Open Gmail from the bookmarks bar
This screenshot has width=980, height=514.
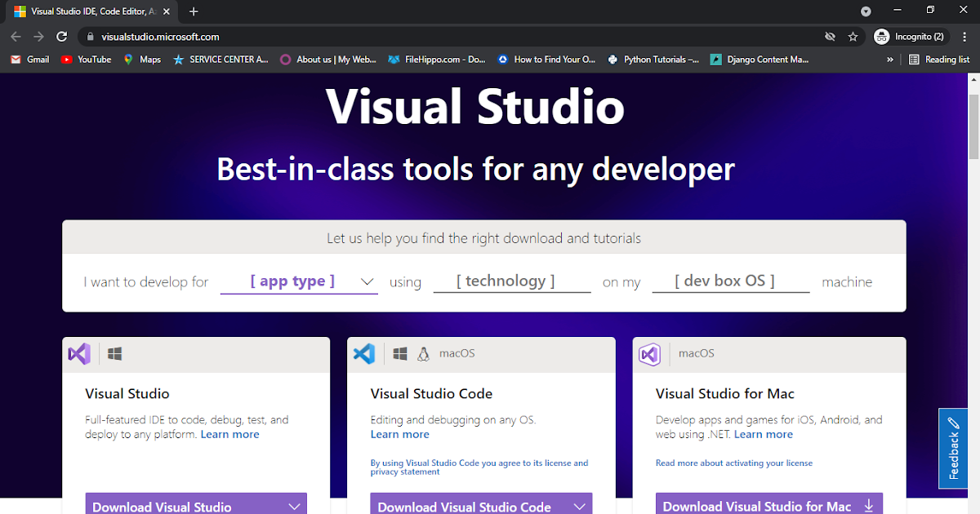pos(29,59)
